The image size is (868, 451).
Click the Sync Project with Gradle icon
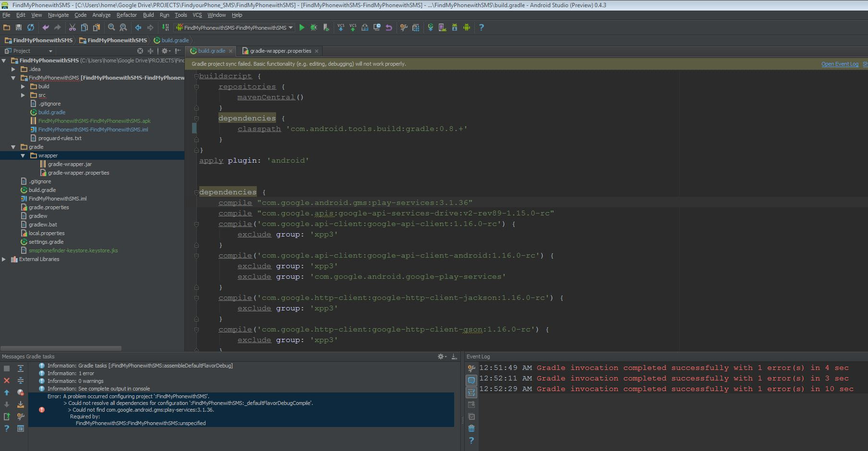tap(431, 27)
